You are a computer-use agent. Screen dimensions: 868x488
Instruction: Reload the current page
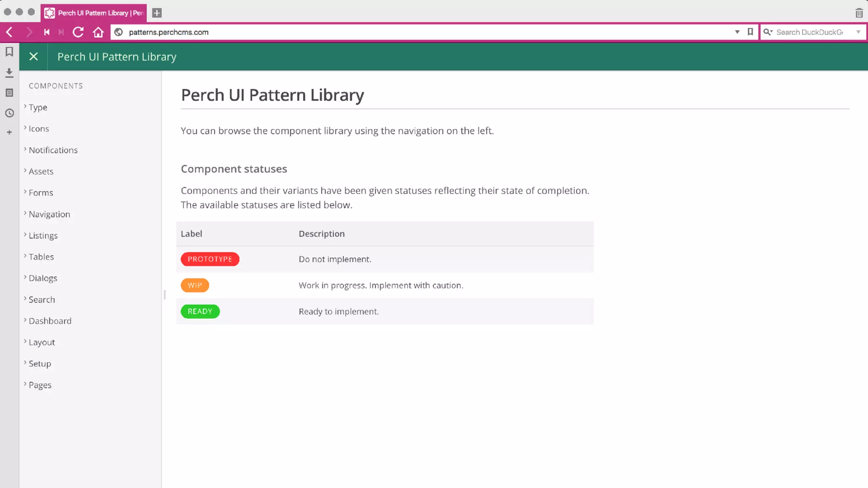tap(78, 32)
